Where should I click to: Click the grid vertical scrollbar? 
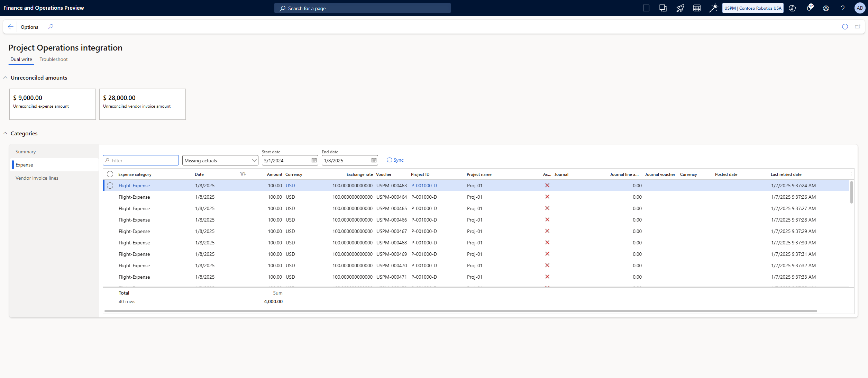pos(851,192)
